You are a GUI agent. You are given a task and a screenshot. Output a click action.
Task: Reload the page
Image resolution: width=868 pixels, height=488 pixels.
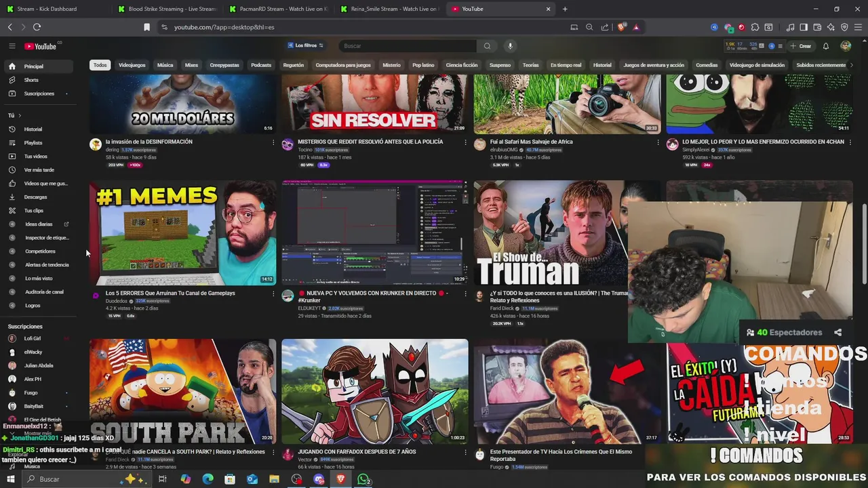click(37, 27)
